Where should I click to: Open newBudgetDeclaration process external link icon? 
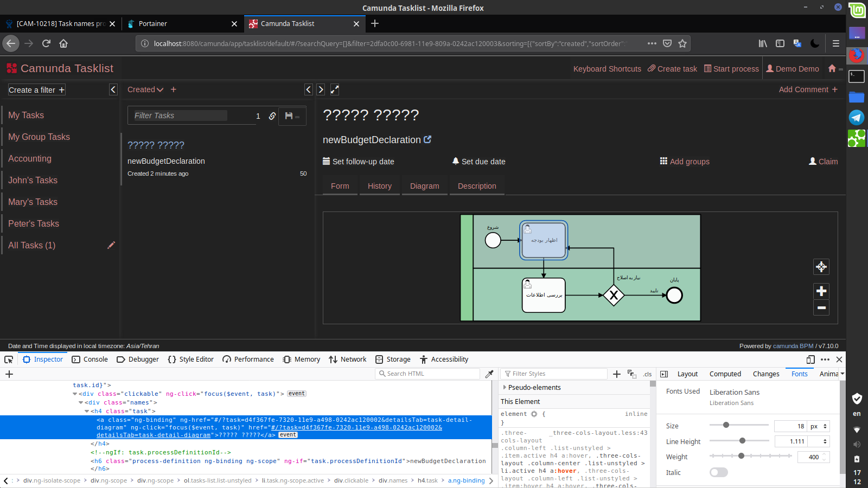[x=427, y=139]
